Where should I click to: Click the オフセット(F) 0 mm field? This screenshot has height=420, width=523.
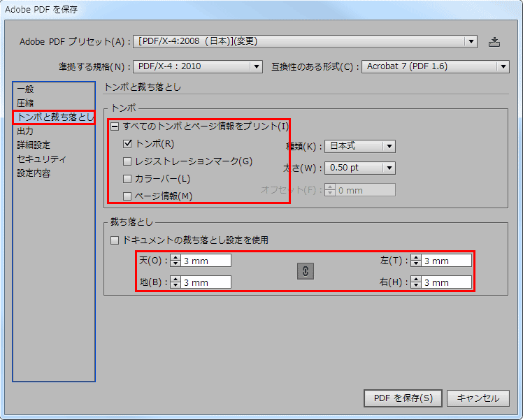[x=365, y=190]
